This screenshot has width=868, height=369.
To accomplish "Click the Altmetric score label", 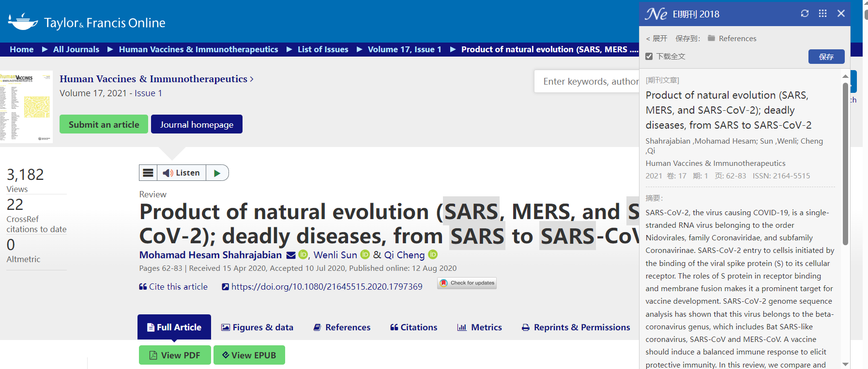I will pos(23,259).
